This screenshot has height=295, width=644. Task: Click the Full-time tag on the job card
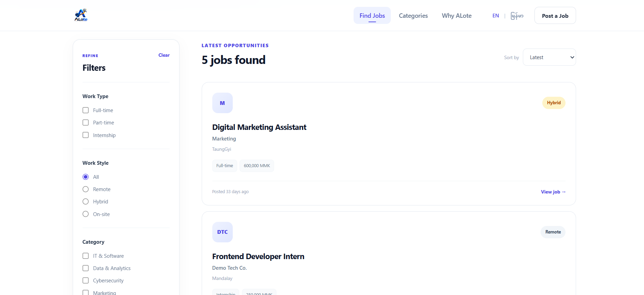tap(225, 166)
